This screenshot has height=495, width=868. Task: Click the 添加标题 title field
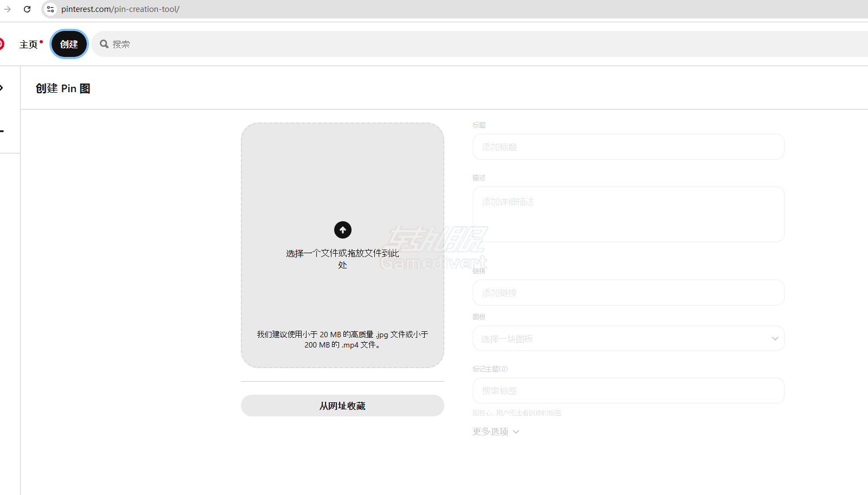click(628, 147)
